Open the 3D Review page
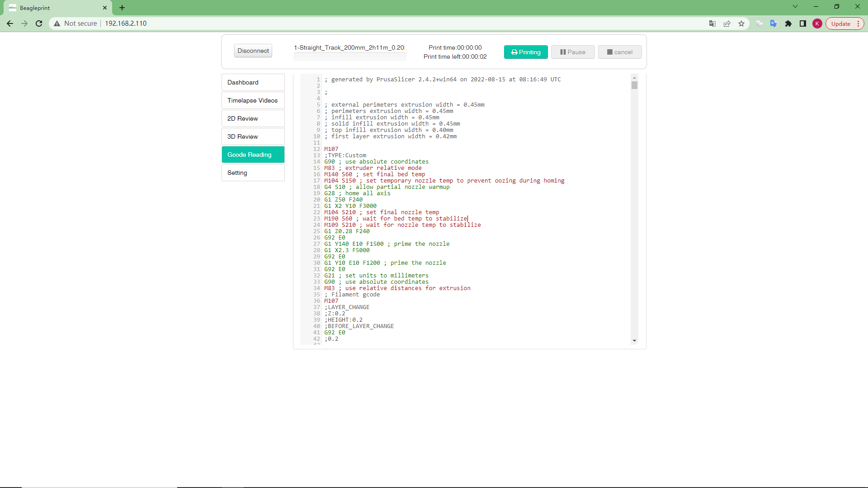This screenshot has height=488, width=868. coord(253,136)
